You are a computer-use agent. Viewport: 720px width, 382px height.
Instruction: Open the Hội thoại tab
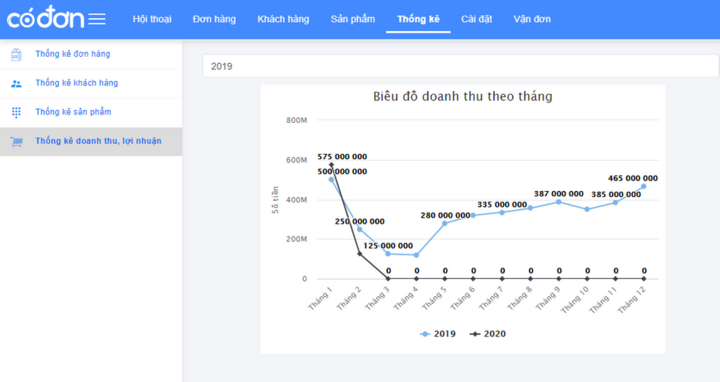coord(152,19)
